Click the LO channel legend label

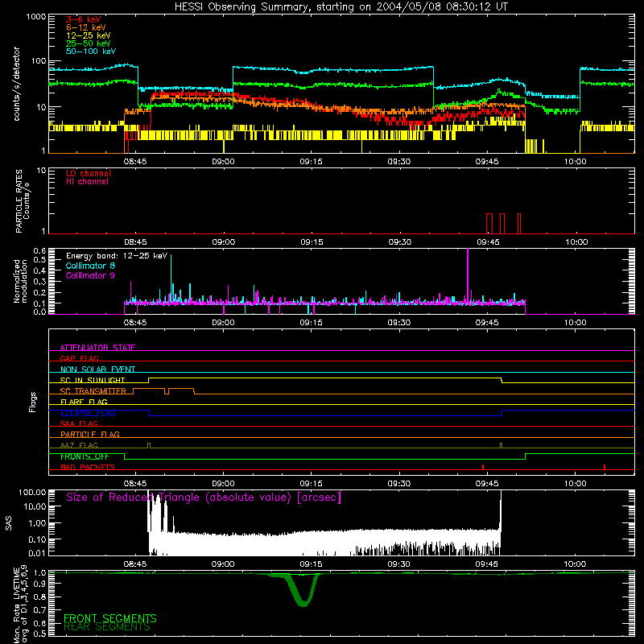click(89, 173)
